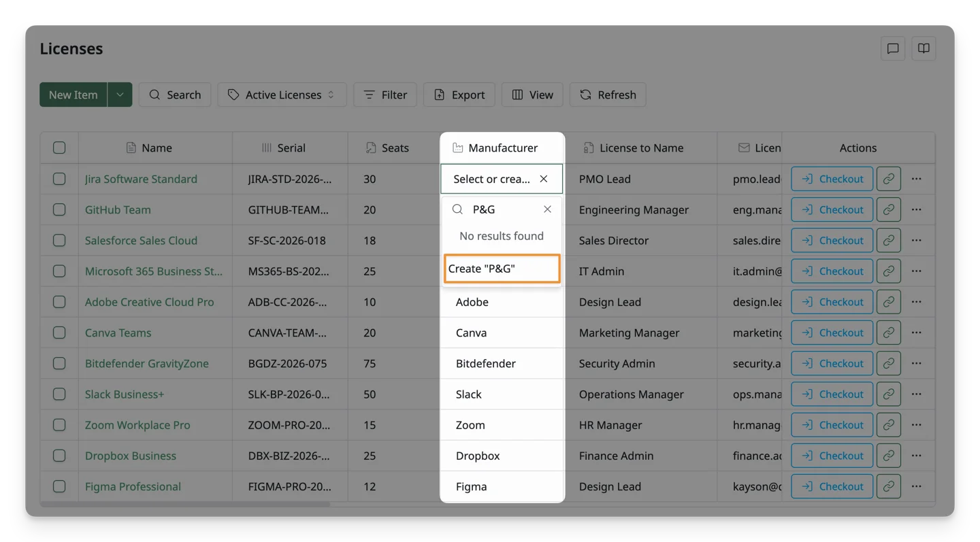This screenshot has height=542, width=980.
Task: Open more actions for Jira Software Standard
Action: click(x=917, y=179)
